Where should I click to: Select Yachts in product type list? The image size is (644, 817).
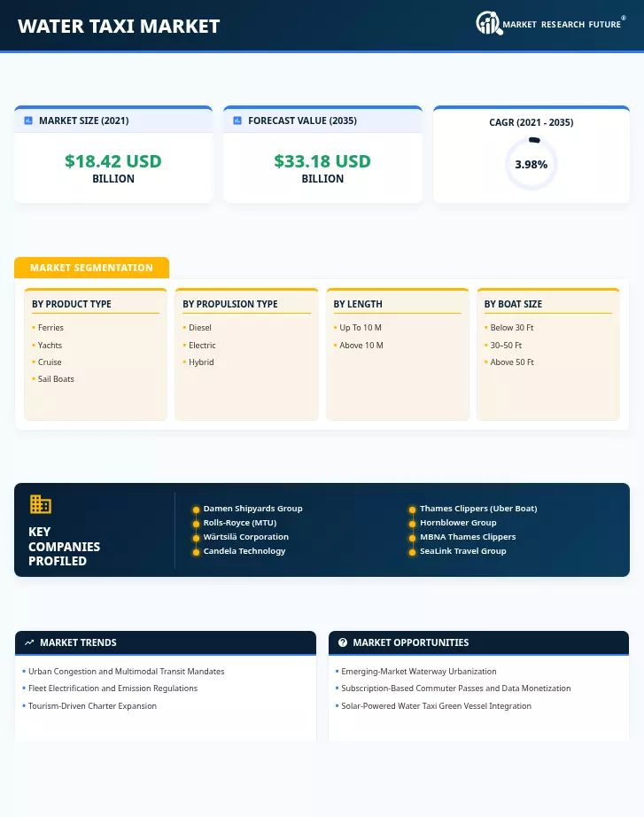tap(50, 345)
